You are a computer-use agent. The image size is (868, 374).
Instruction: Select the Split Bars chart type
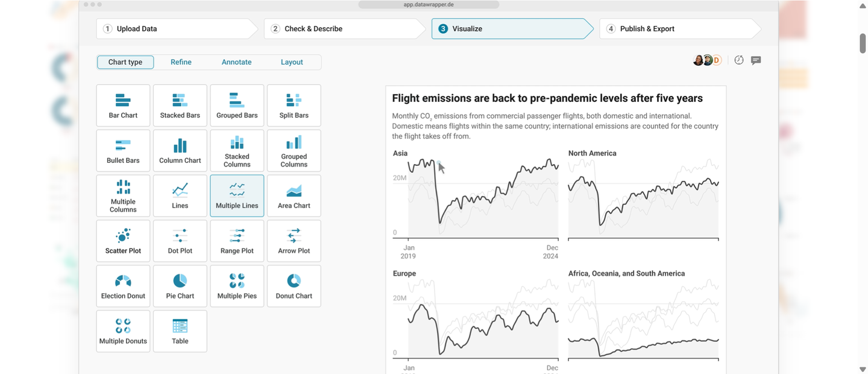294,106
